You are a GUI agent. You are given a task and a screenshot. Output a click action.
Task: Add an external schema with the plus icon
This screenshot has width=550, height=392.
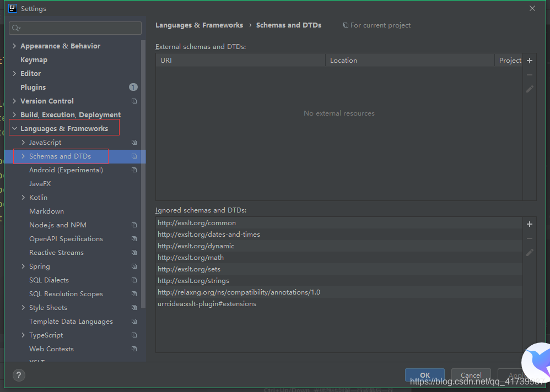point(530,61)
